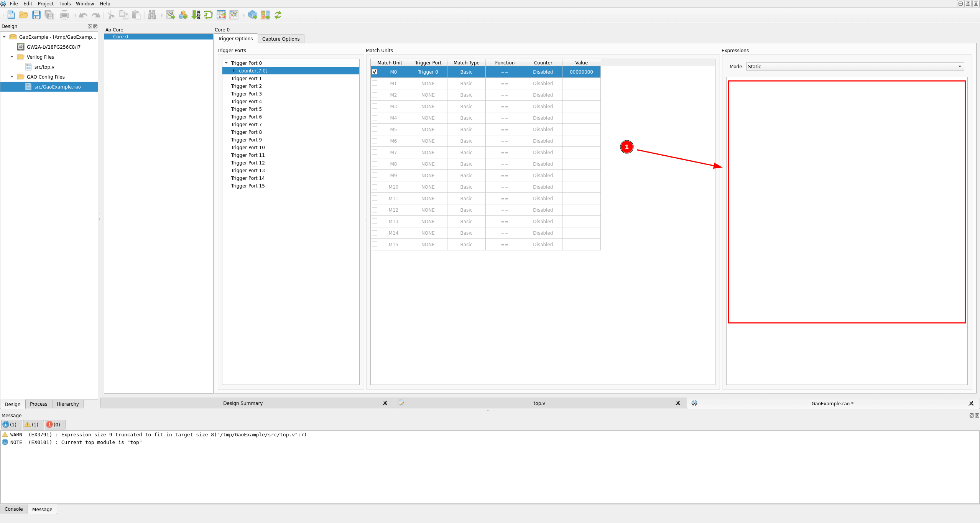
Task: Click the Print toolbar icon
Action: click(x=64, y=15)
